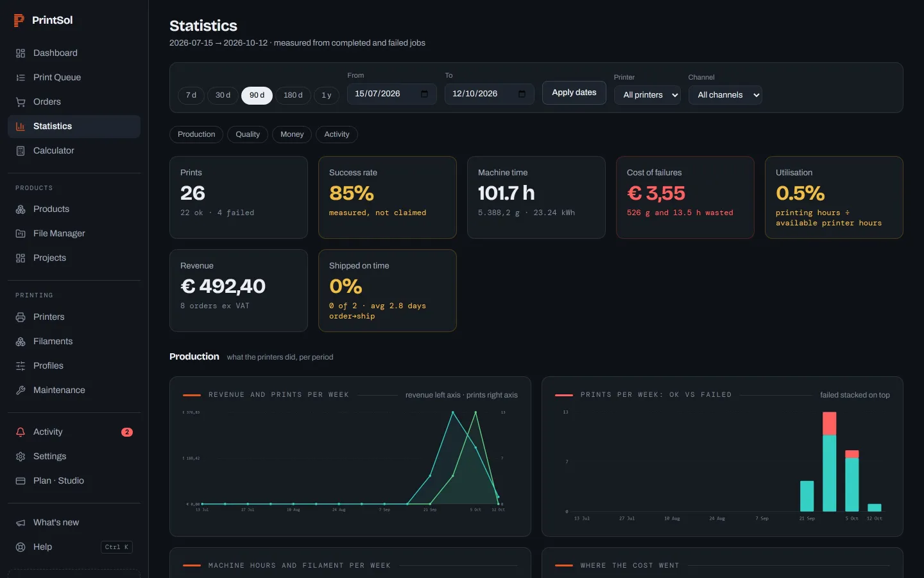Click the Printers icon
924x578 pixels.
point(21,317)
